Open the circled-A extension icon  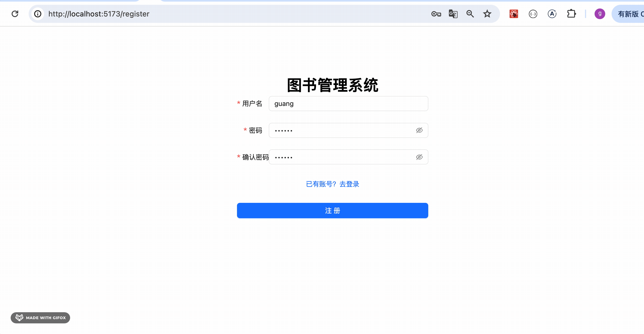552,14
